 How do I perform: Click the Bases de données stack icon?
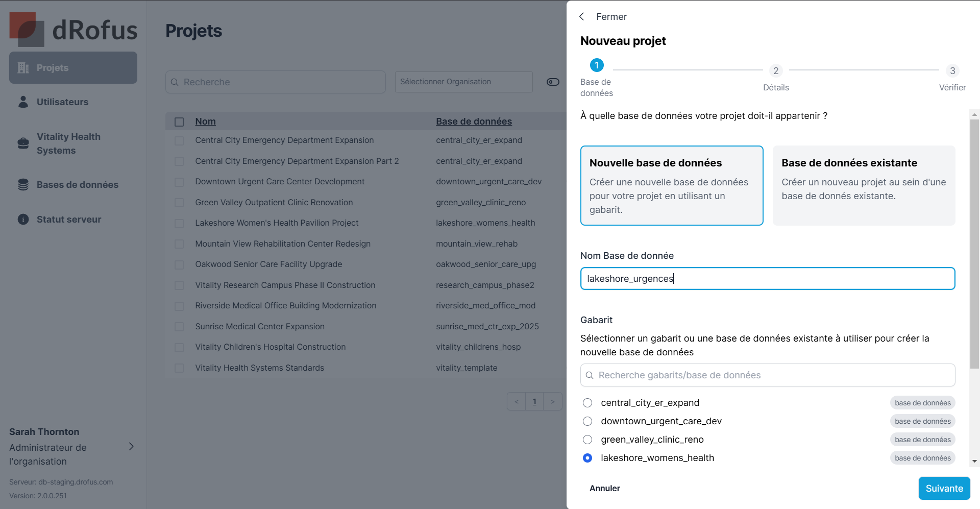click(23, 185)
